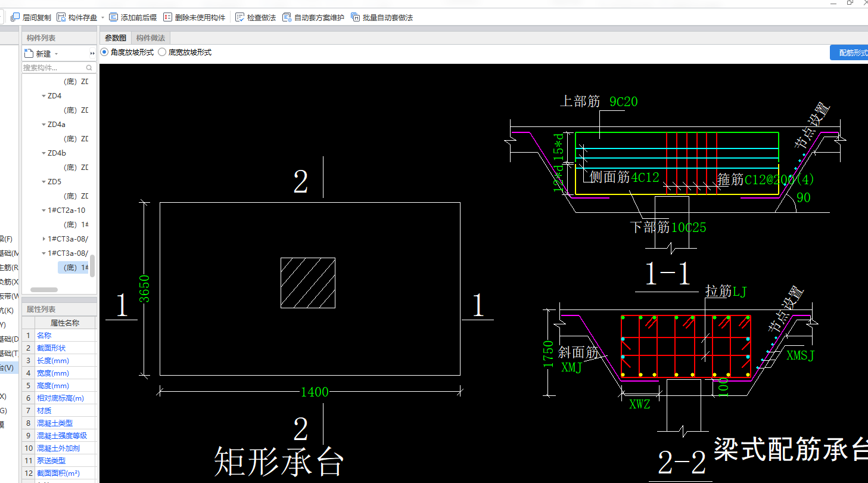
Task: Click the 1400 dimension value in the drawing
Action: (315, 392)
